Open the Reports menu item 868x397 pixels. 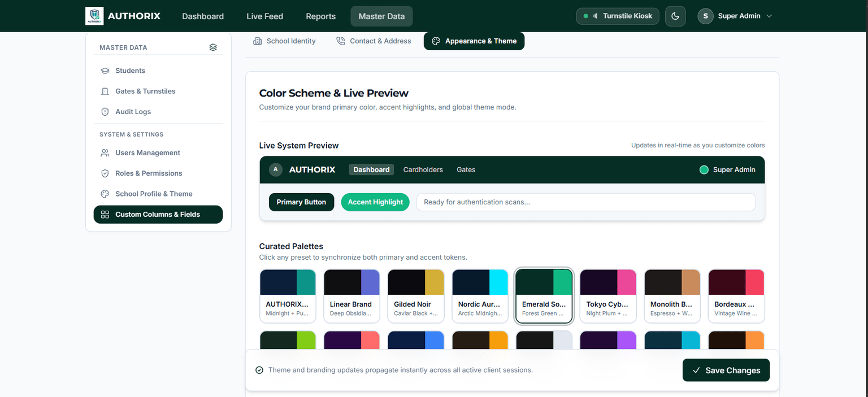coord(321,16)
